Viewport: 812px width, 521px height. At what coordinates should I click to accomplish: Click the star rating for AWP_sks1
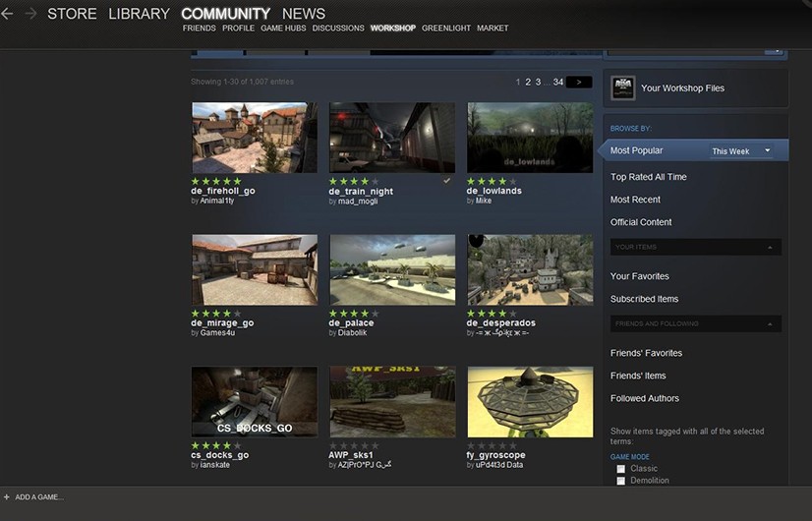(x=354, y=446)
